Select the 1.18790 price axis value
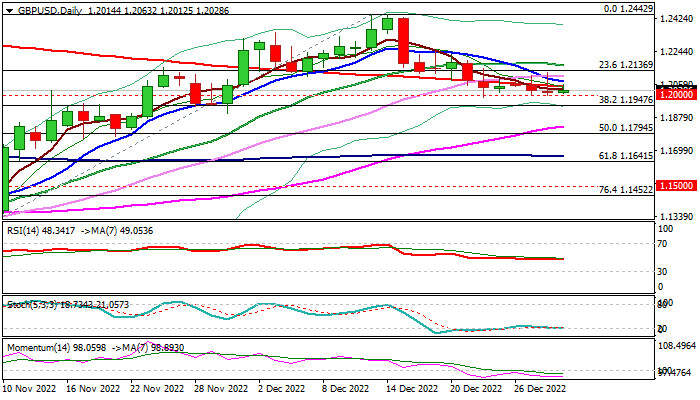This screenshot has height=400, width=700. (x=676, y=118)
